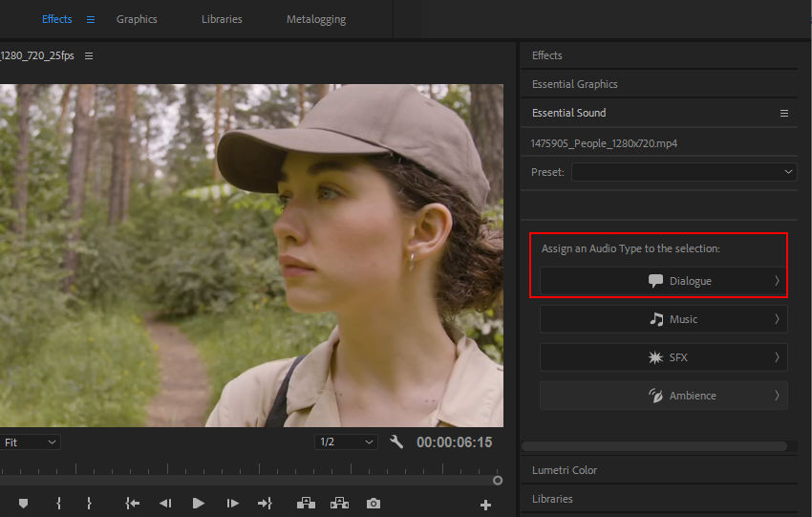The width and height of the screenshot is (812, 517).
Task: Export frame with camera icon
Action: pos(374,503)
